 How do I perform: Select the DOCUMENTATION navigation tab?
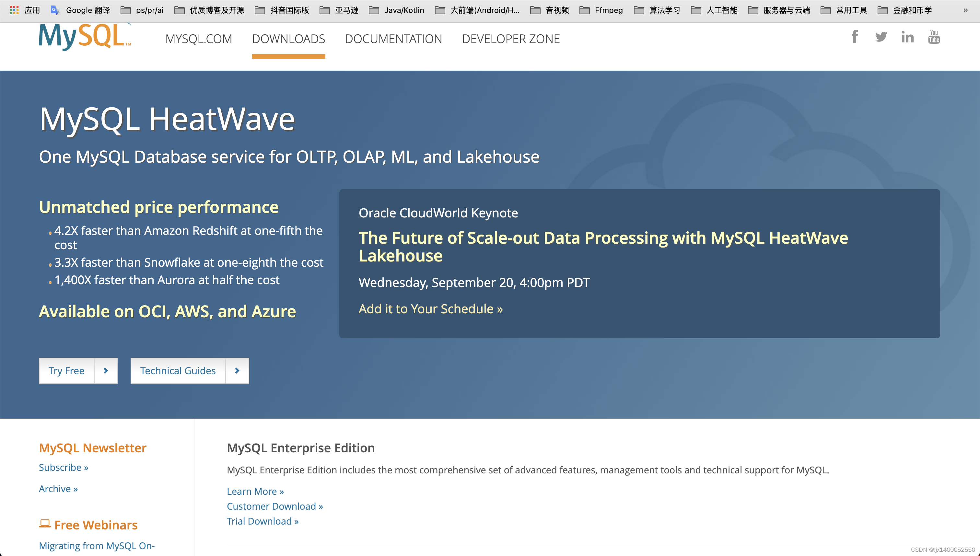coord(393,38)
